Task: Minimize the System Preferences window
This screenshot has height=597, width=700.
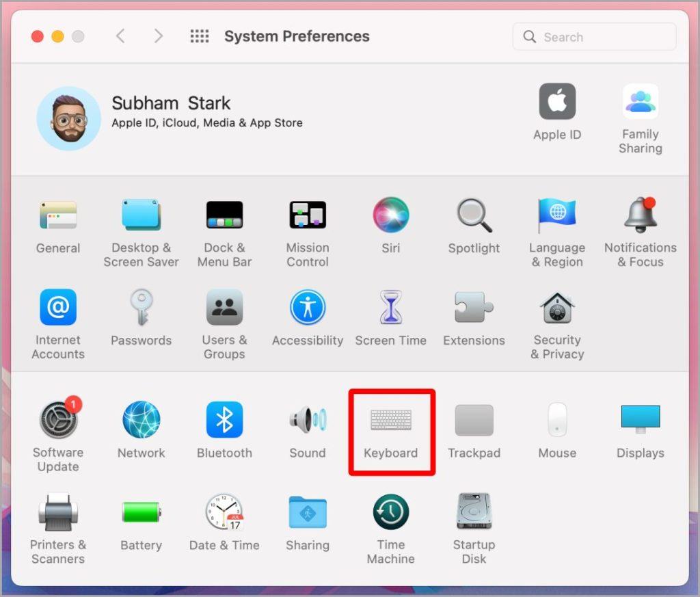Action: pyautogui.click(x=58, y=36)
